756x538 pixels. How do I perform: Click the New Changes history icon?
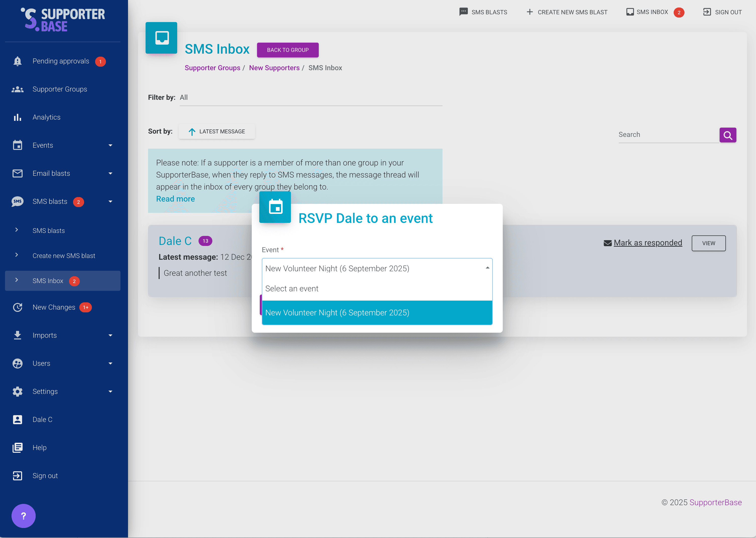pos(18,307)
